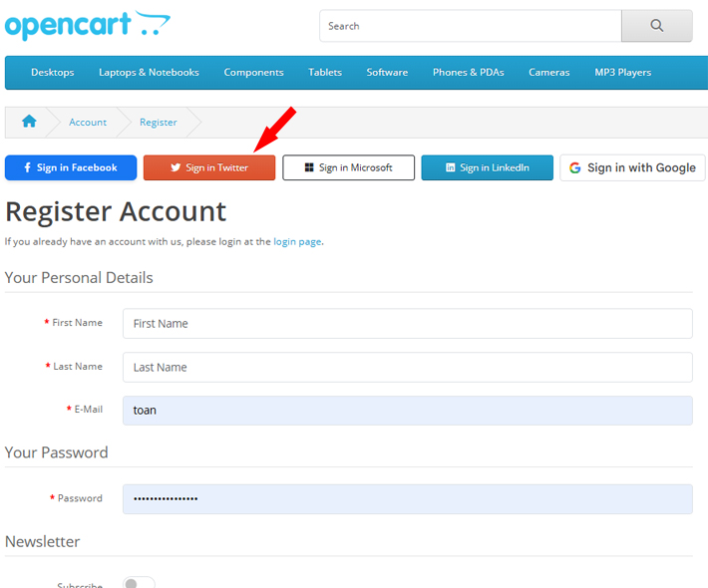
Task: Click Sign in Microsoft button
Action: click(348, 167)
